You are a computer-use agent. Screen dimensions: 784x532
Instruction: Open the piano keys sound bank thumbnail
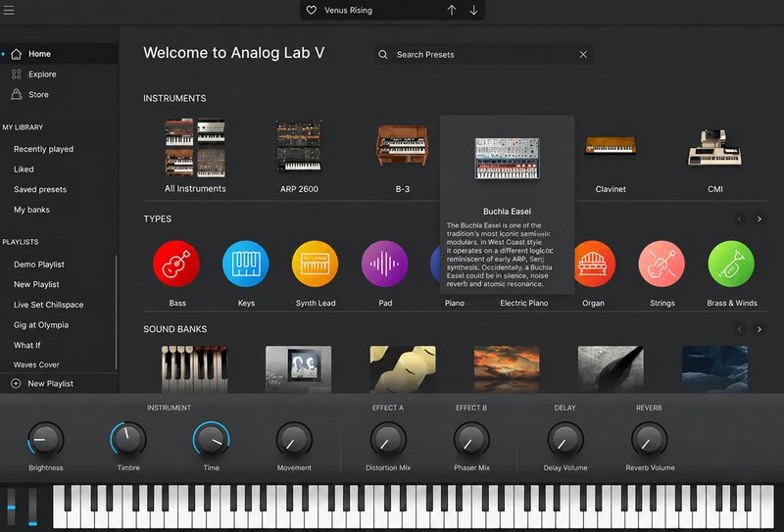[194, 369]
